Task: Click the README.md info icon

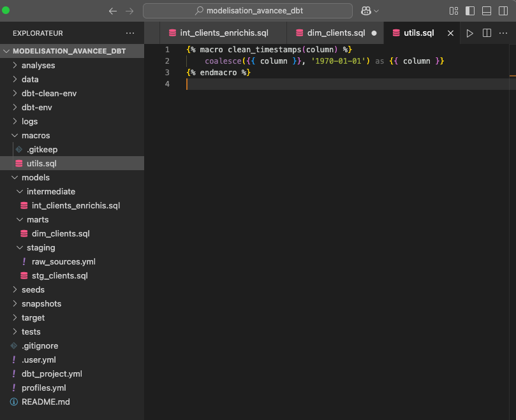Action: pos(14,402)
